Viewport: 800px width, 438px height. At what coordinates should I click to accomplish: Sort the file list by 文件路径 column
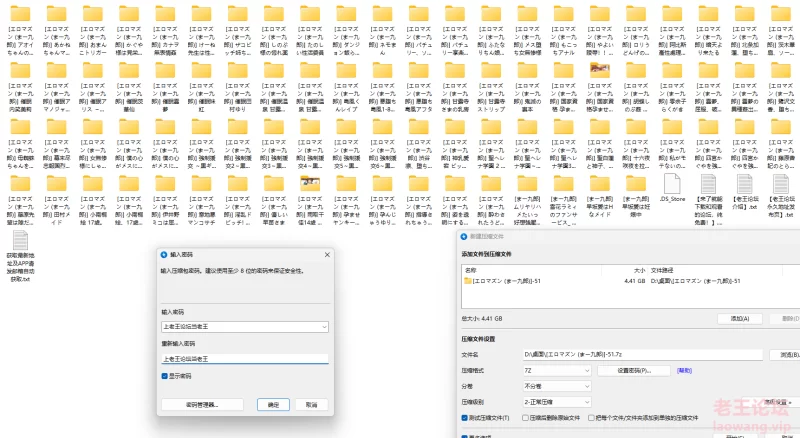(662, 271)
